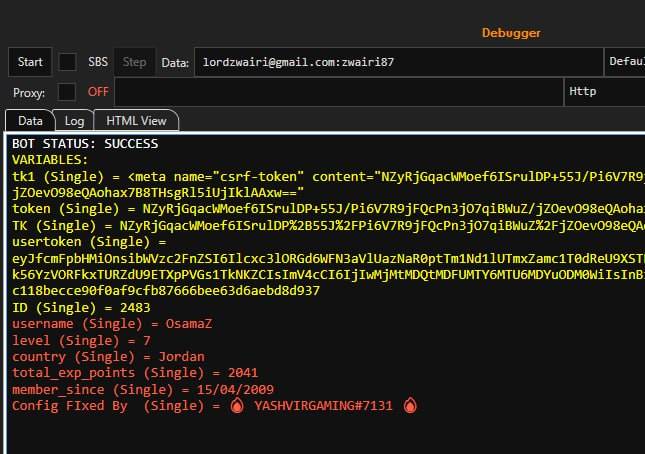Expand the Default dropdown beside Data field
The height and width of the screenshot is (454, 645).
click(624, 62)
